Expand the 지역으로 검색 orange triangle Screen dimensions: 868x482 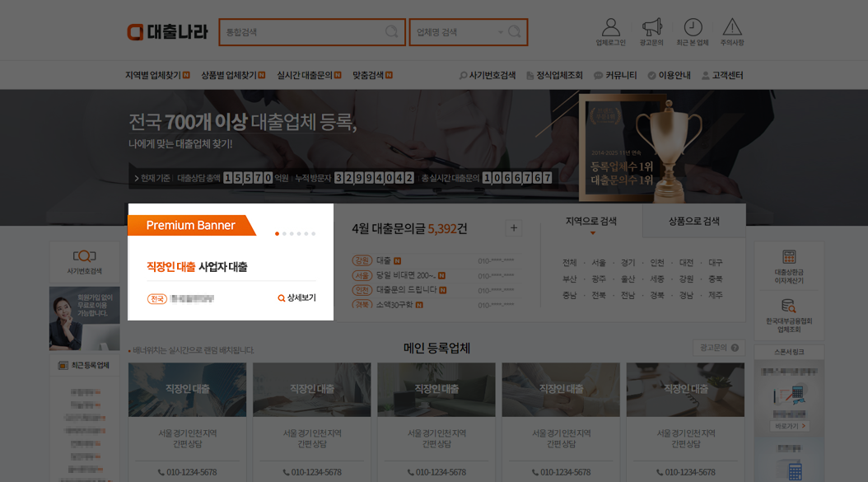[x=593, y=233]
